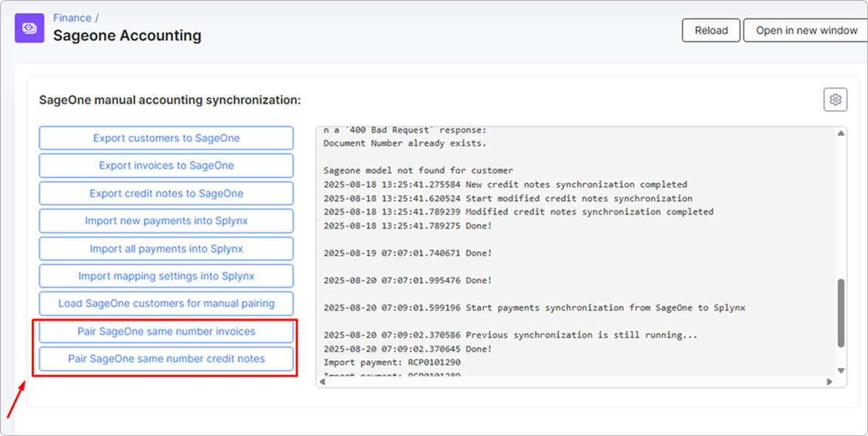Open the synchronization settings gear icon
The width and height of the screenshot is (868, 436).
point(836,100)
